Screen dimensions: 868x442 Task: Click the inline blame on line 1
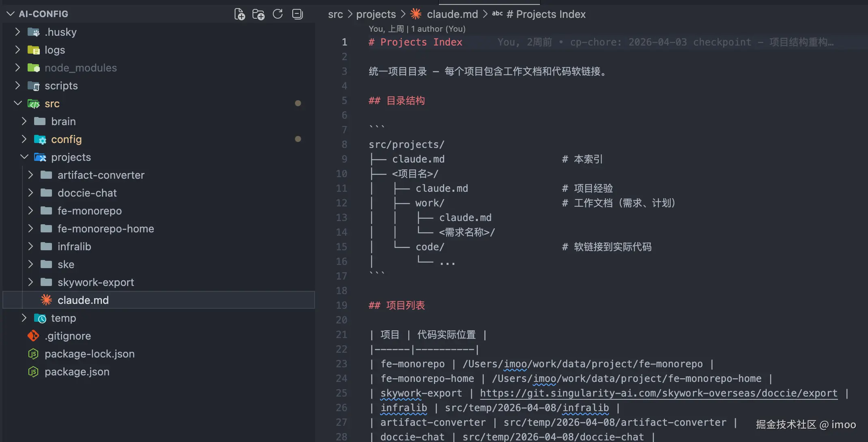point(665,42)
